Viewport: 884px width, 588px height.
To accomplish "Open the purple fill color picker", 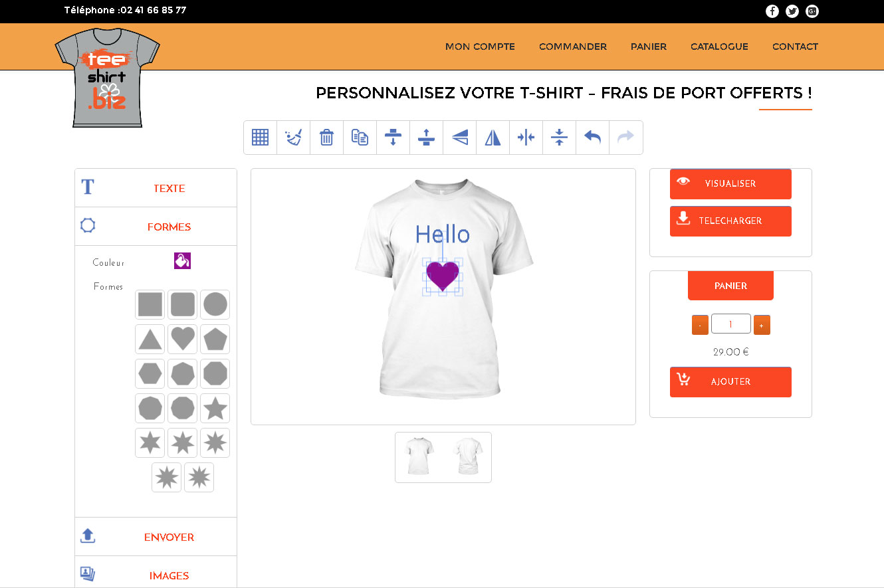I will pyautogui.click(x=182, y=261).
